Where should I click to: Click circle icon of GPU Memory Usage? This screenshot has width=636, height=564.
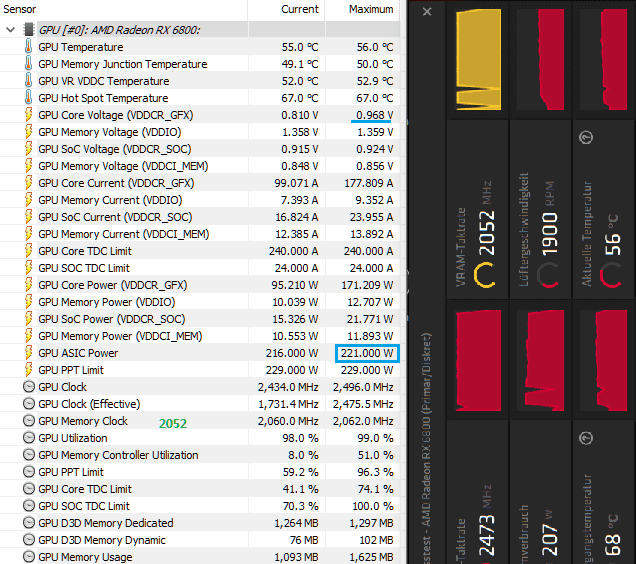[x=29, y=557]
